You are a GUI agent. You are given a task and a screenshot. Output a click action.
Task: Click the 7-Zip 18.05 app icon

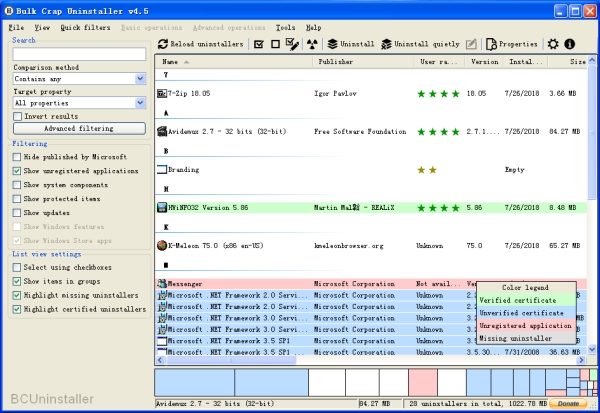(x=162, y=93)
